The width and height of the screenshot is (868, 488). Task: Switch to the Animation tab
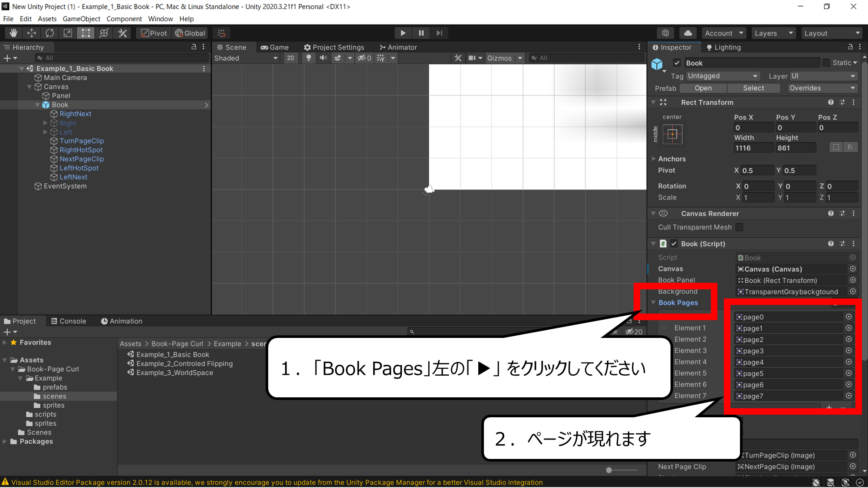(x=122, y=321)
